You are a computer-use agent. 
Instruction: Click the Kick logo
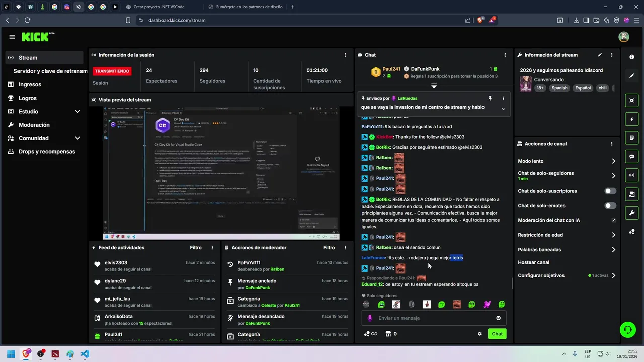pos(37,37)
